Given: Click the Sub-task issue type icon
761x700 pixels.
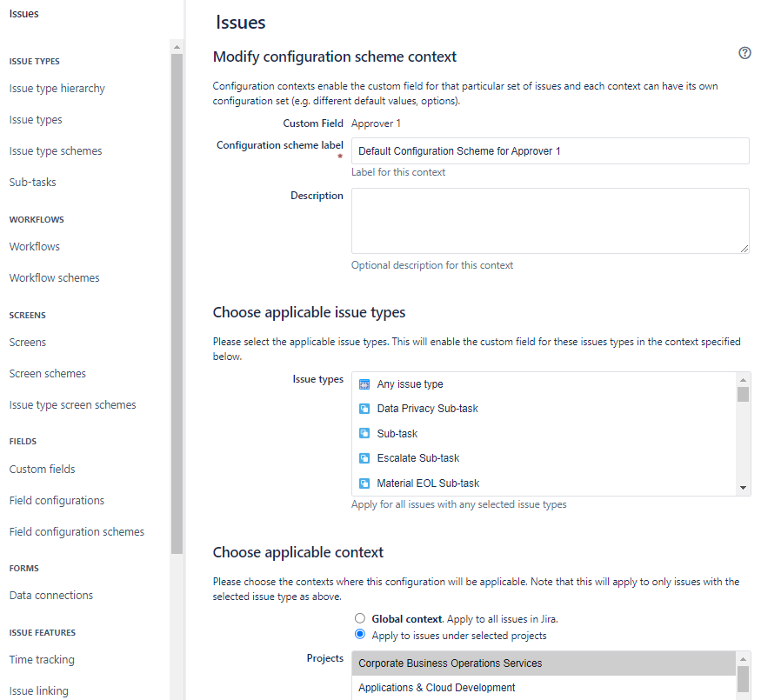Looking at the screenshot, I should tap(363, 433).
